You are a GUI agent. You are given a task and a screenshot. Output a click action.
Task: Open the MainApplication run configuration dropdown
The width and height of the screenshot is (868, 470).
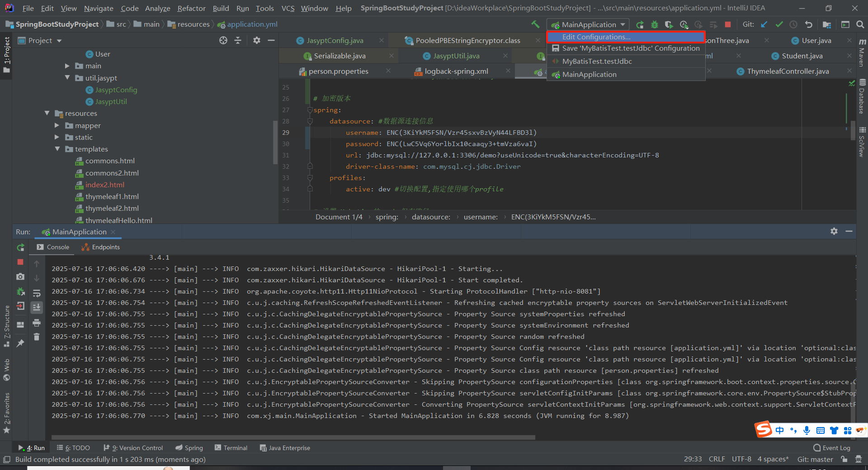tap(588, 24)
